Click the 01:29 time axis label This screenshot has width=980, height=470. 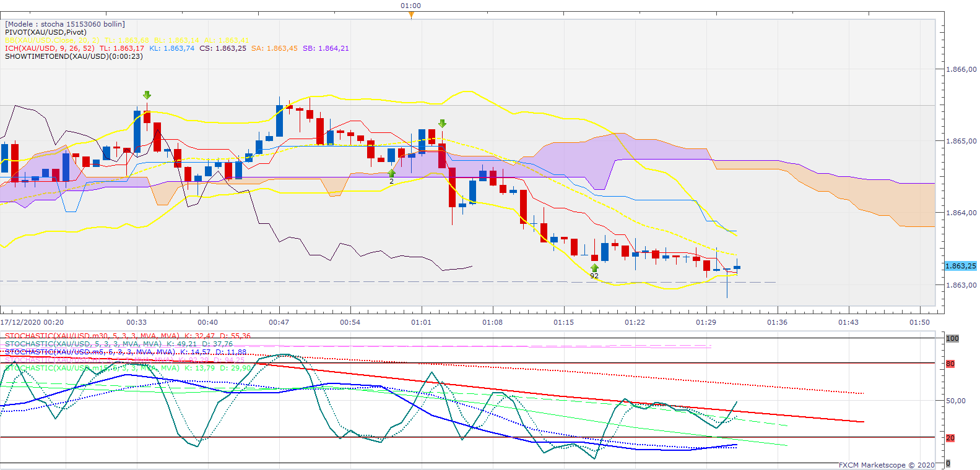pyautogui.click(x=706, y=322)
